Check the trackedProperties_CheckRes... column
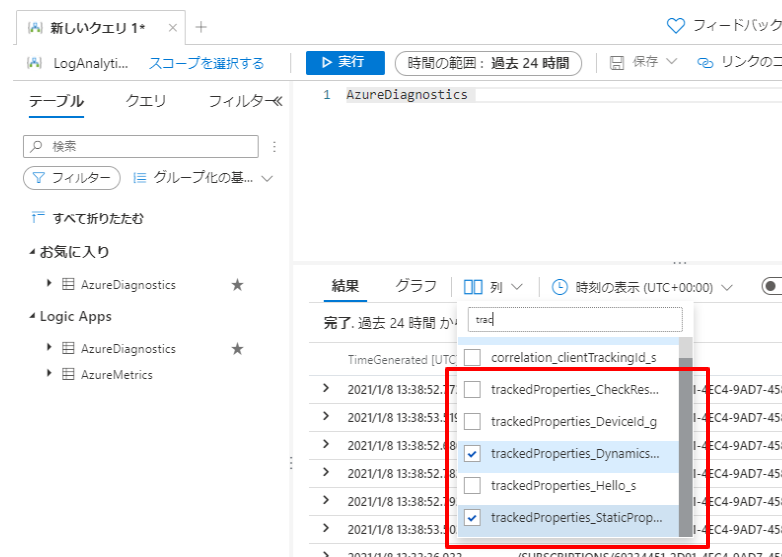The height and width of the screenshot is (557, 782). [472, 389]
